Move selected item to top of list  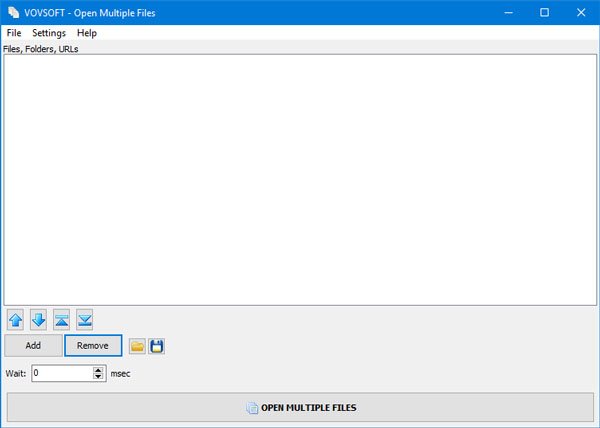[62, 320]
